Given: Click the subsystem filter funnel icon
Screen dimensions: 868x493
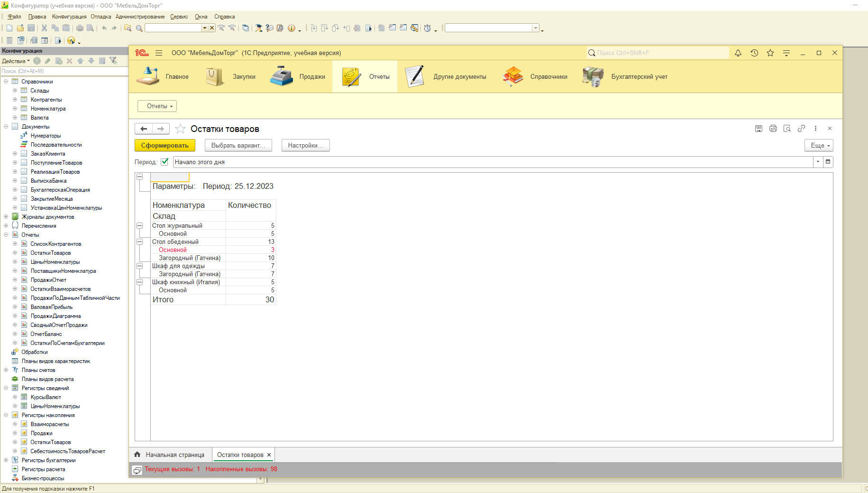Looking at the screenshot, I should pos(113,61).
